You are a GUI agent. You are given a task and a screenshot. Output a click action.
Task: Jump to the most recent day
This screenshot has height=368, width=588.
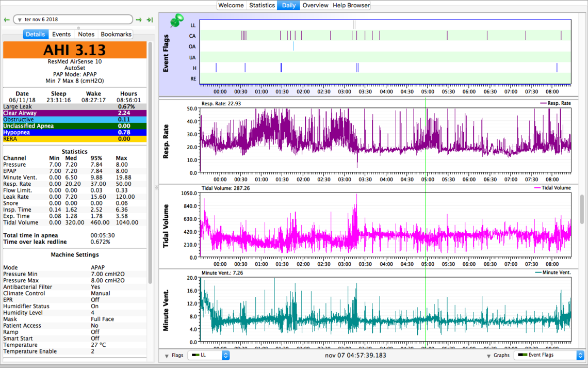150,20
